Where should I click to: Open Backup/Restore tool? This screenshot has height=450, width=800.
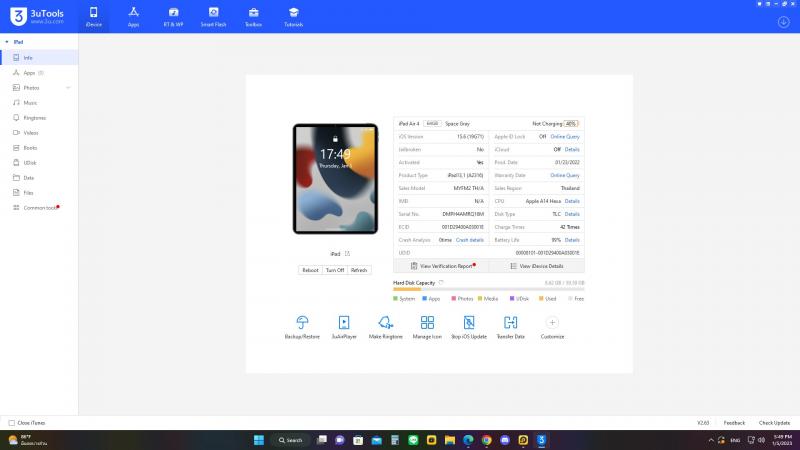pyautogui.click(x=302, y=327)
